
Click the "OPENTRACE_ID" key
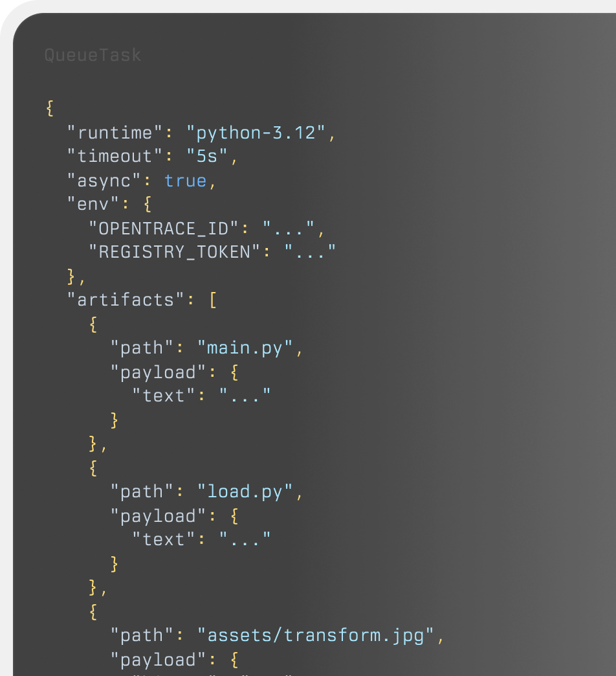pos(164,228)
